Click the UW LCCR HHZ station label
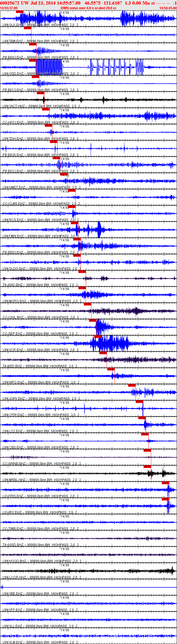This screenshot has width=177, height=644. tap(14, 577)
